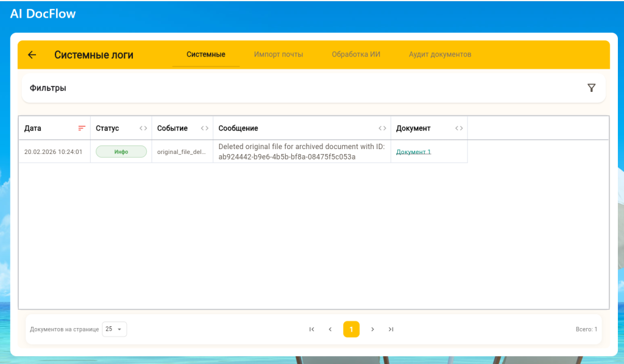Click resize handle icon in Документ column

[x=459, y=128]
